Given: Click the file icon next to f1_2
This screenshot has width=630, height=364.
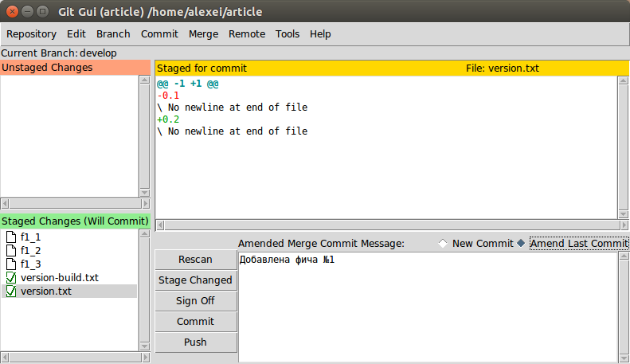Looking at the screenshot, I should 11,251.
